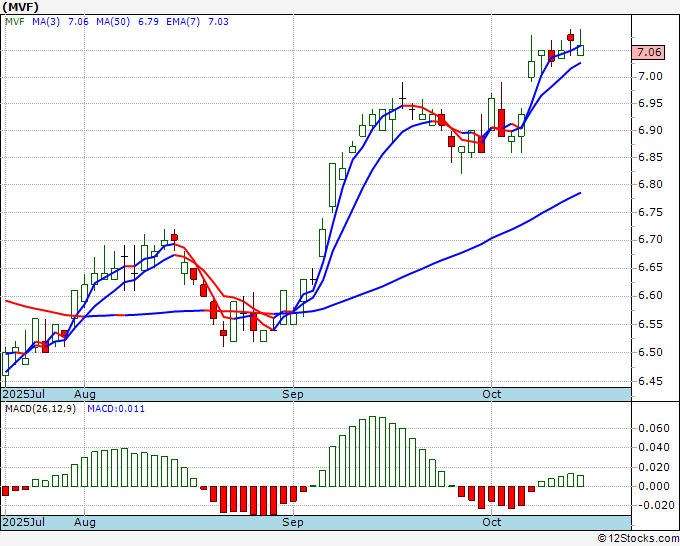Click the MACD:0.011 value label
The height and width of the screenshot is (546, 680).
coord(116,409)
